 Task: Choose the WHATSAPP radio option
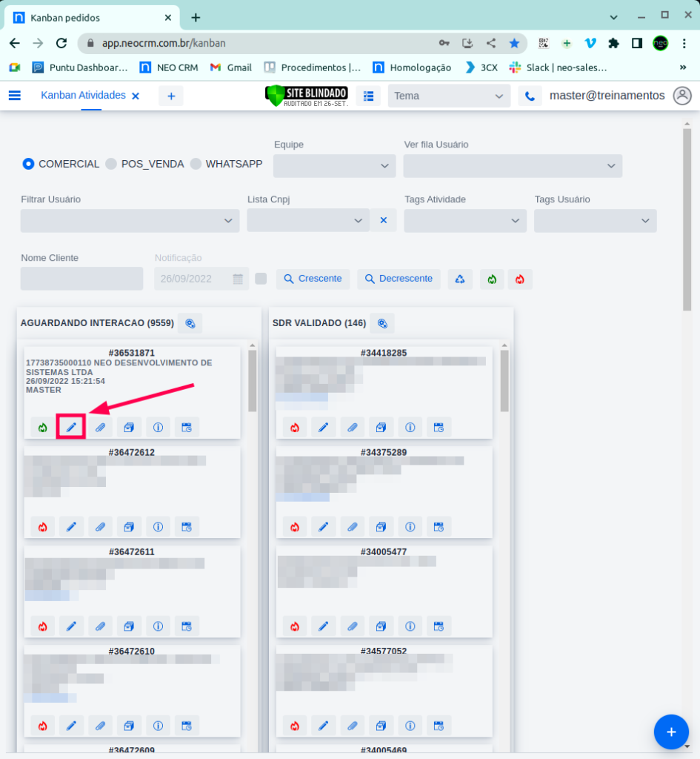click(196, 164)
